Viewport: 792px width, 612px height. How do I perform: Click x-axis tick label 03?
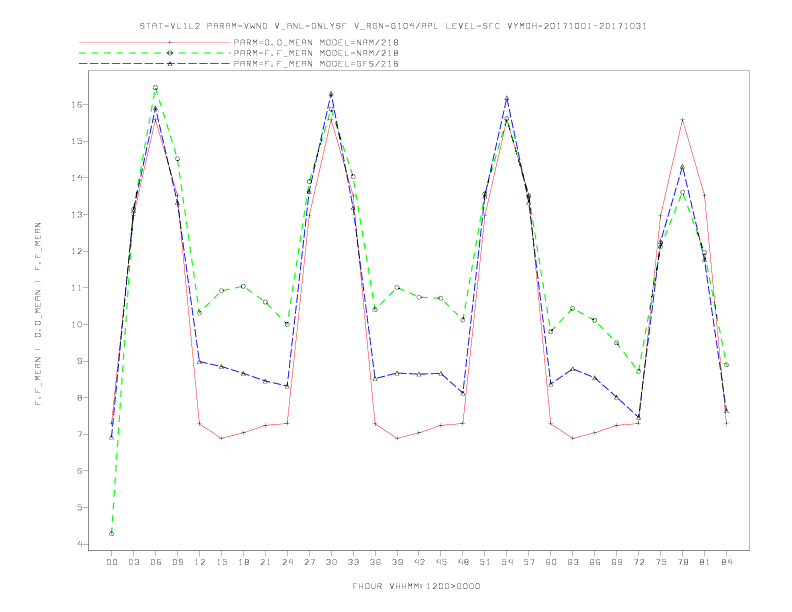point(133,562)
